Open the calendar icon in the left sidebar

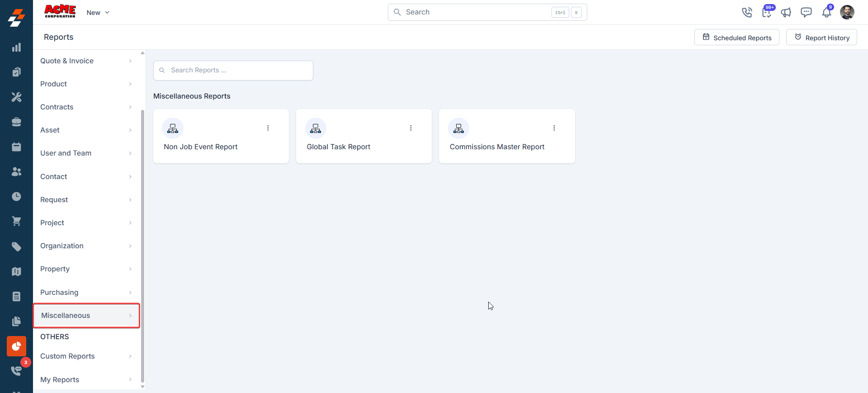[16, 147]
